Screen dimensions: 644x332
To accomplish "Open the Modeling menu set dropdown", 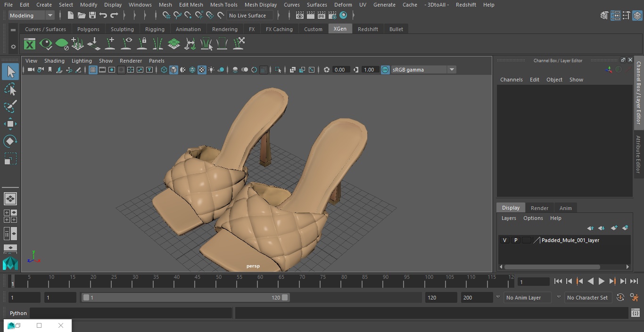I will (32, 16).
